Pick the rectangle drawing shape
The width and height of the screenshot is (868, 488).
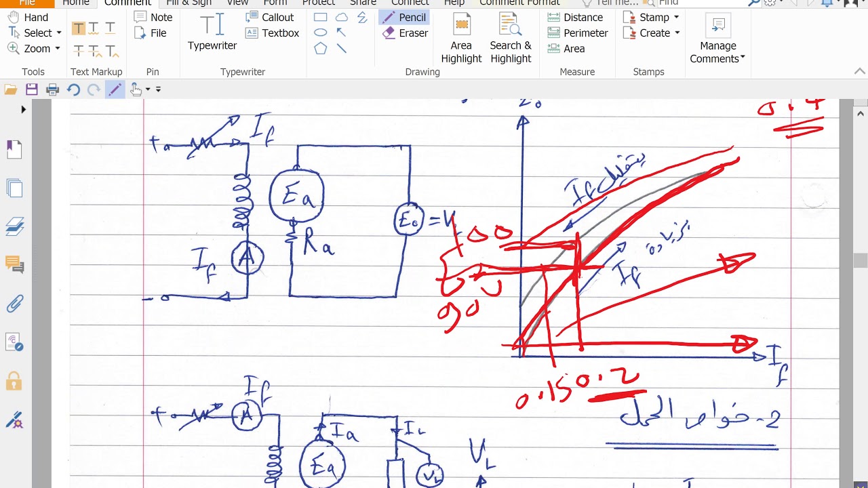point(321,17)
